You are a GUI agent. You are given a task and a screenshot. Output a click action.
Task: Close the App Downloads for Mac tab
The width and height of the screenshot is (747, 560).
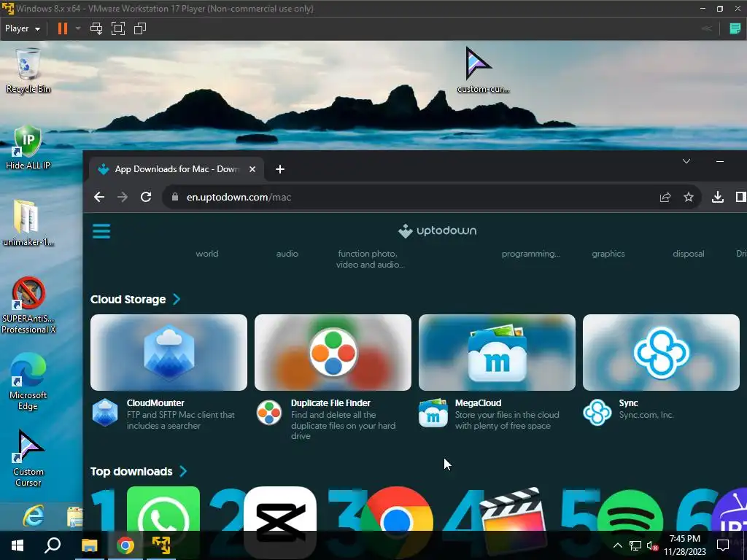pyautogui.click(x=252, y=169)
